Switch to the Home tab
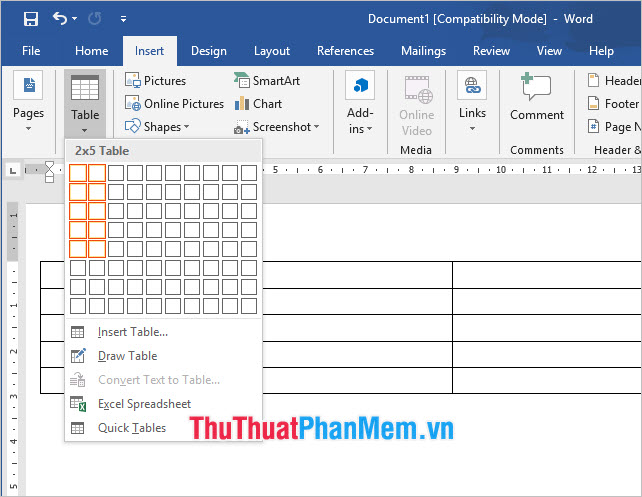642x497 pixels. coord(92,51)
